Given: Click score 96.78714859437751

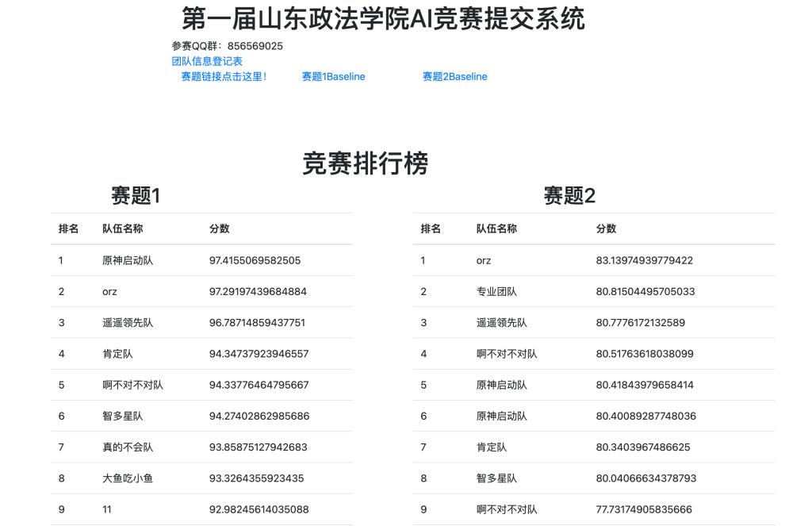Looking at the screenshot, I should [x=258, y=323].
